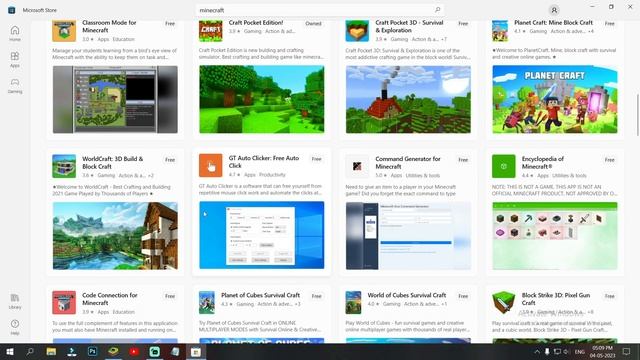The image size is (640, 360).
Task: Click Free button on WorldCraft
Action: tap(170, 160)
